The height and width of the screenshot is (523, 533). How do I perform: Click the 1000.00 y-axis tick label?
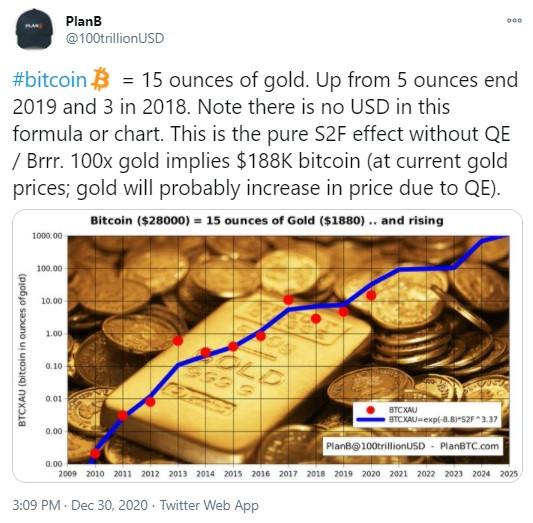coord(47,236)
